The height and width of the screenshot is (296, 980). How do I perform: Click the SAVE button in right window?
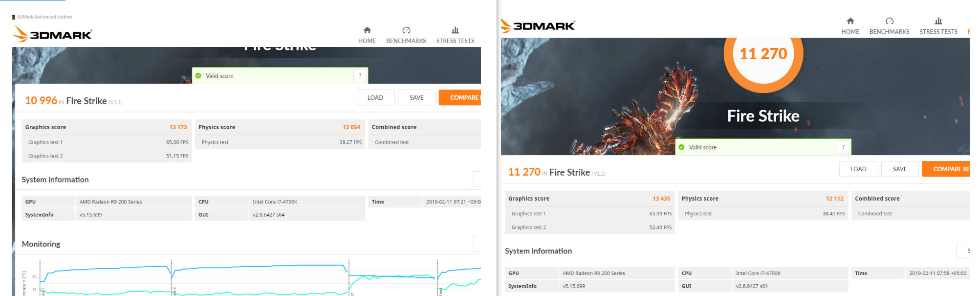pyautogui.click(x=900, y=169)
